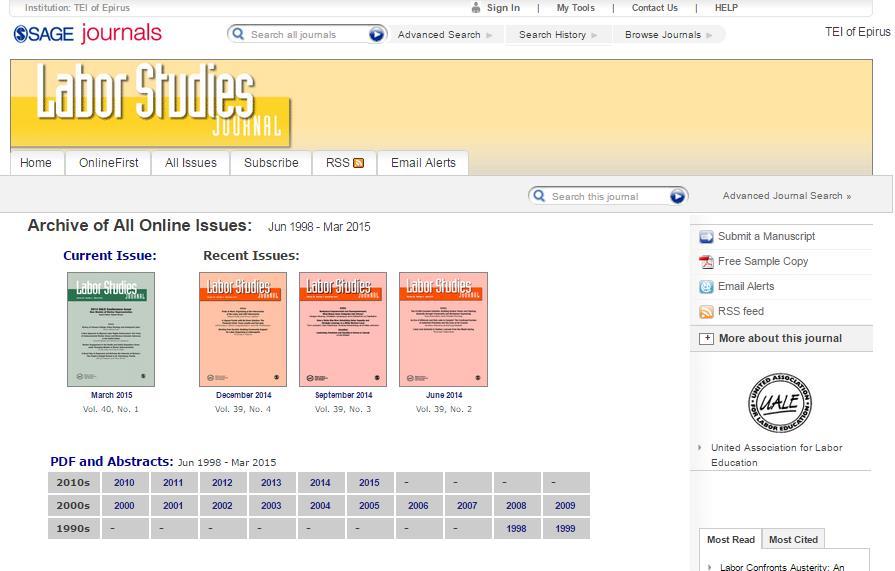
Task: Click the Email Alerts sidebar link text
Action: 746,286
